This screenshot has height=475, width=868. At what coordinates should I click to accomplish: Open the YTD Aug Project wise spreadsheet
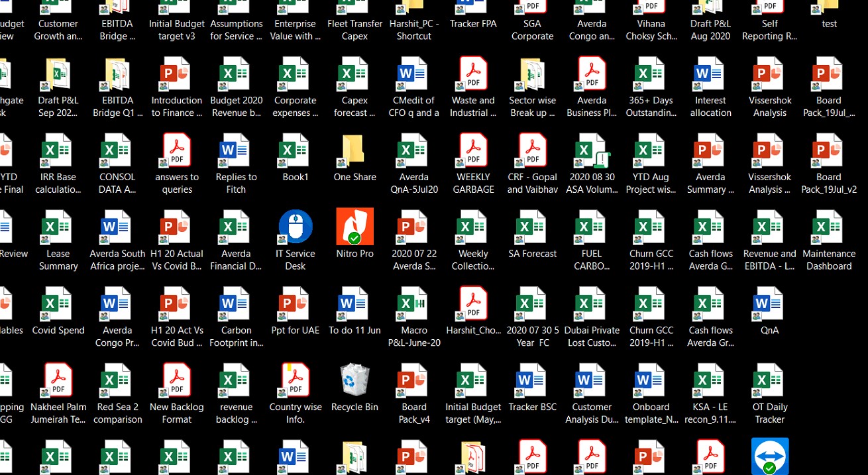coord(651,150)
